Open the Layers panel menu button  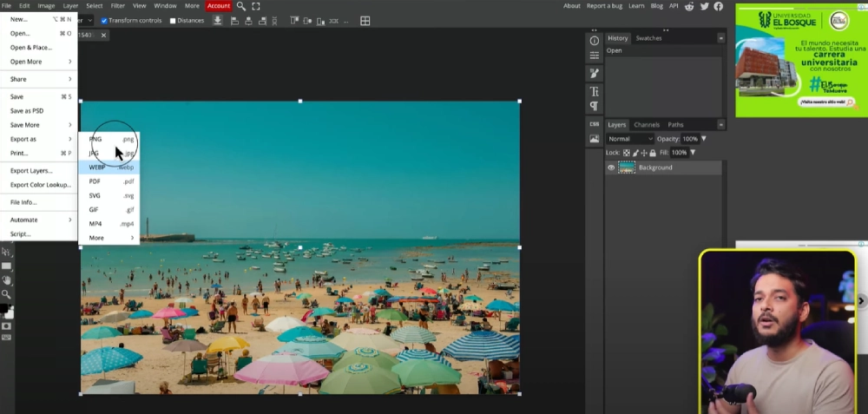720,124
